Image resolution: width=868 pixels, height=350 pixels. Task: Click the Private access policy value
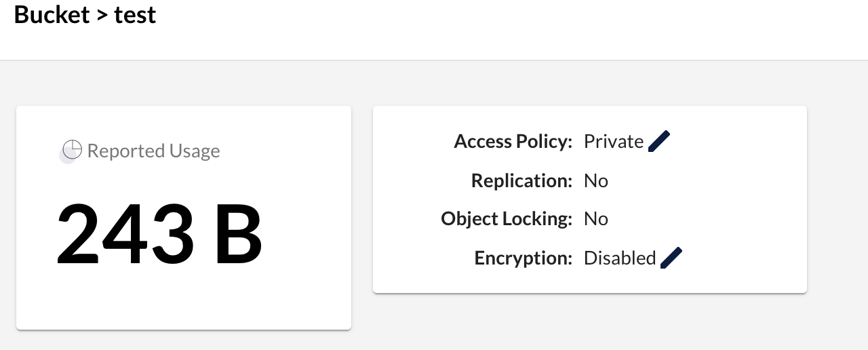[x=614, y=141]
